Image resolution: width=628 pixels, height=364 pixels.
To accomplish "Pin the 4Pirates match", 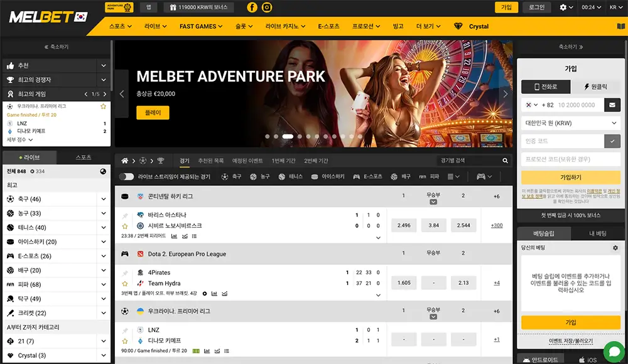I will (125, 273).
